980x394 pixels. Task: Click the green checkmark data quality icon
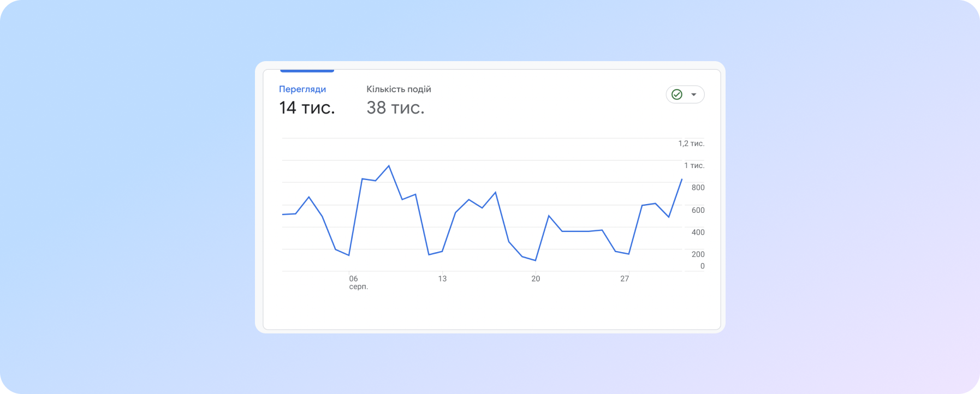[677, 94]
